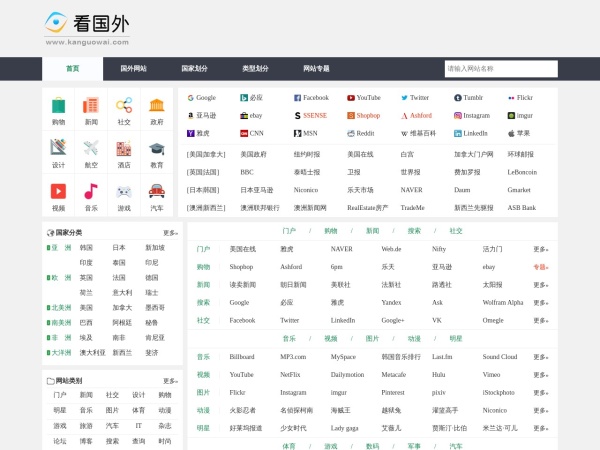
Task: Click the 看国外 site logo
Action: (87, 29)
